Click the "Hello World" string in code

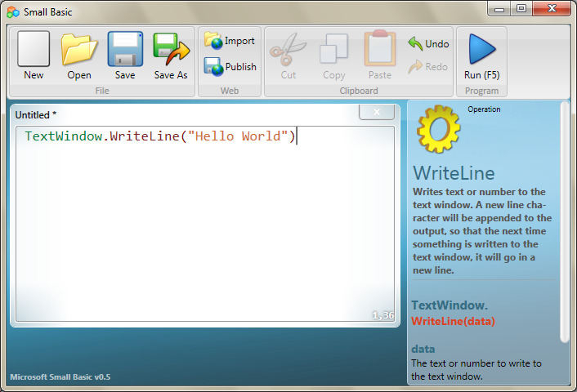click(x=238, y=136)
